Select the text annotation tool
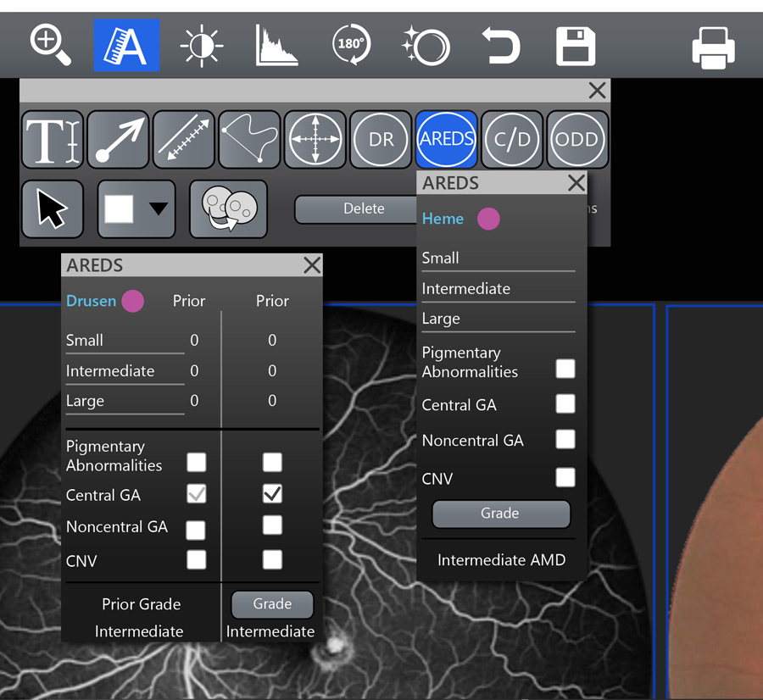The height and width of the screenshot is (700, 763). [53, 140]
